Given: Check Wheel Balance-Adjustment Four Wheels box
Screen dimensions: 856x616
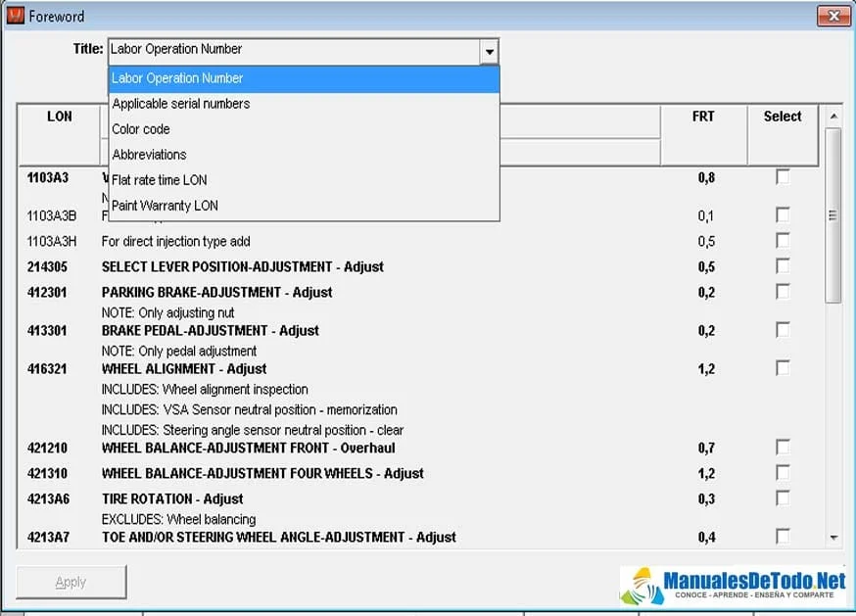Looking at the screenshot, I should pyautogui.click(x=783, y=472).
